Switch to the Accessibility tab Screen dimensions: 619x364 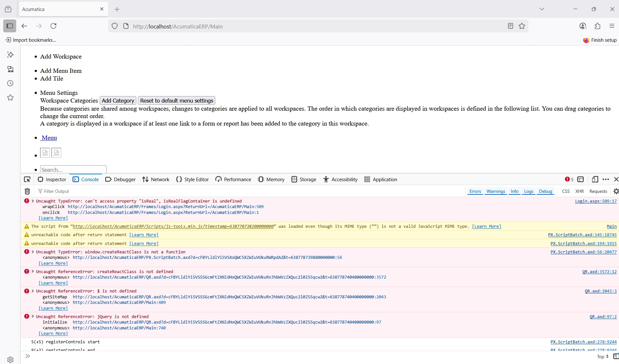tap(340, 179)
